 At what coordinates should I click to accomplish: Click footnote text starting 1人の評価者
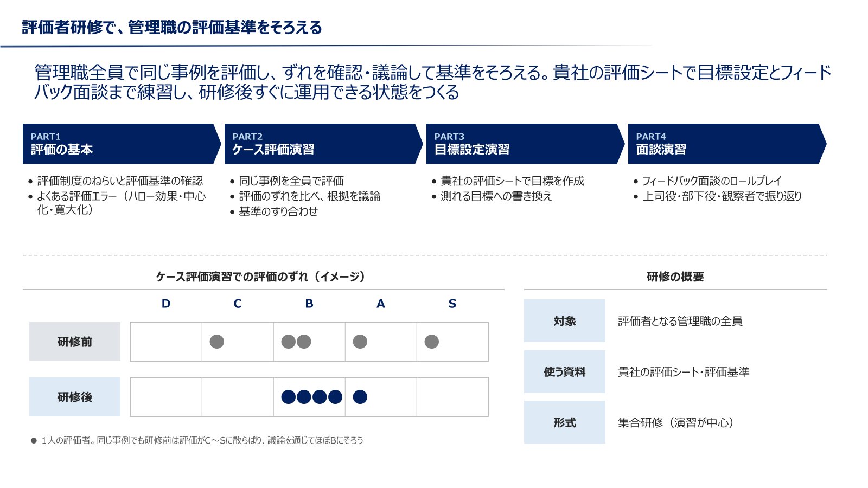coord(202,440)
